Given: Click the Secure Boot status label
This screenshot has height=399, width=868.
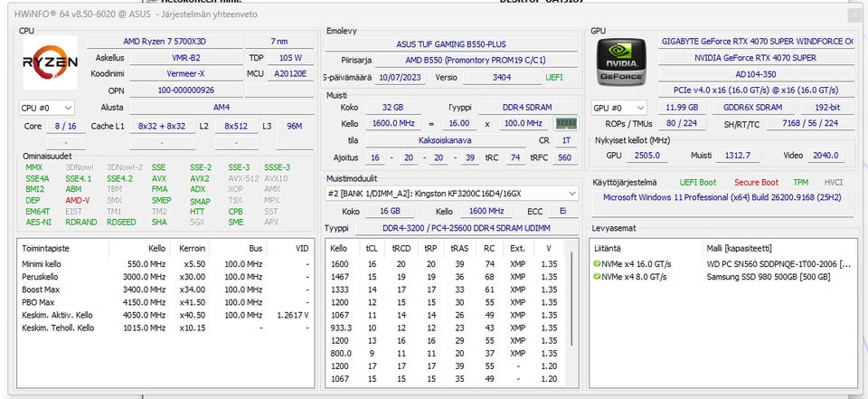Looking at the screenshot, I should pos(756,183).
